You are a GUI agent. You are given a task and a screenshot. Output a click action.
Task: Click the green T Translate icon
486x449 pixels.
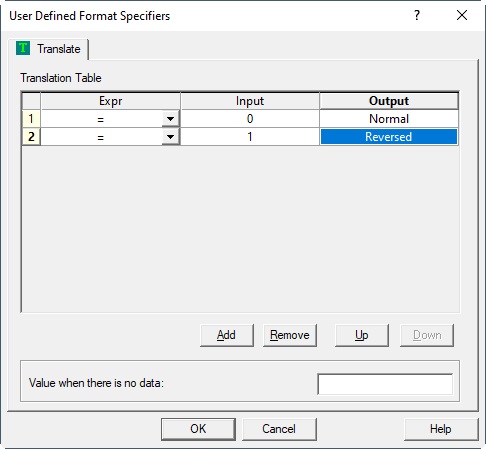(x=23, y=48)
